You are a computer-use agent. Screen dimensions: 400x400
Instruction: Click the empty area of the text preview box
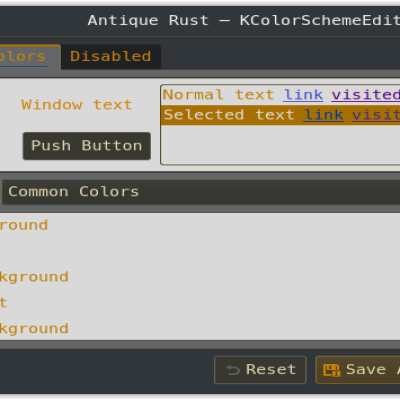280,144
